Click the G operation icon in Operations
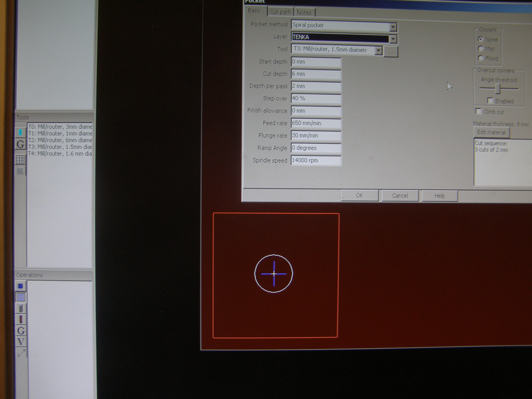This screenshot has height=399, width=532. 21,331
